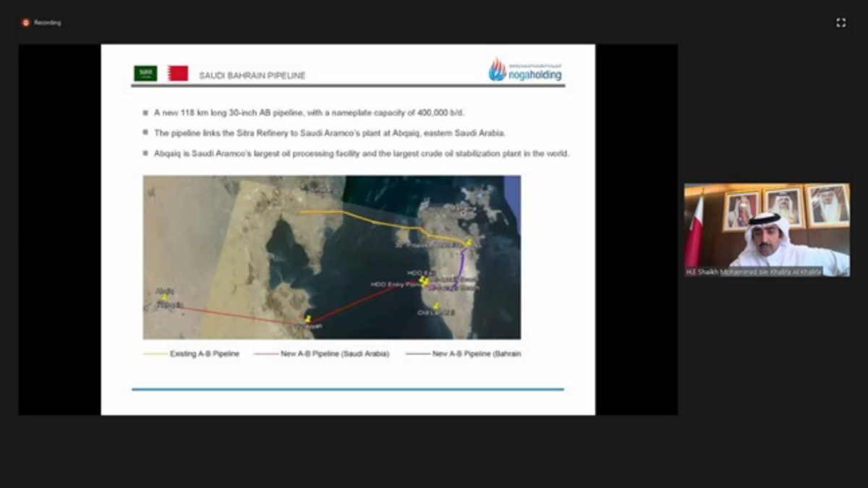Viewport: 868px width, 488px height.
Task: Click the nogaholding flame logo
Action: (x=498, y=70)
